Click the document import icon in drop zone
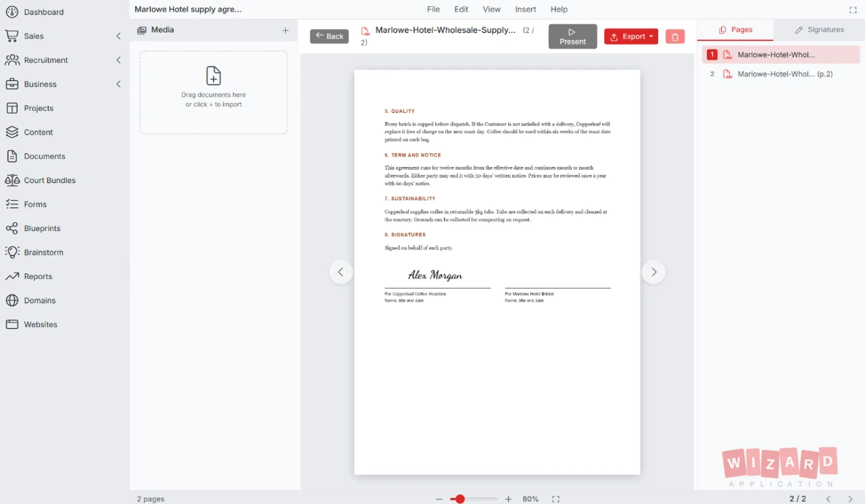The height and width of the screenshot is (504, 865). point(214,76)
